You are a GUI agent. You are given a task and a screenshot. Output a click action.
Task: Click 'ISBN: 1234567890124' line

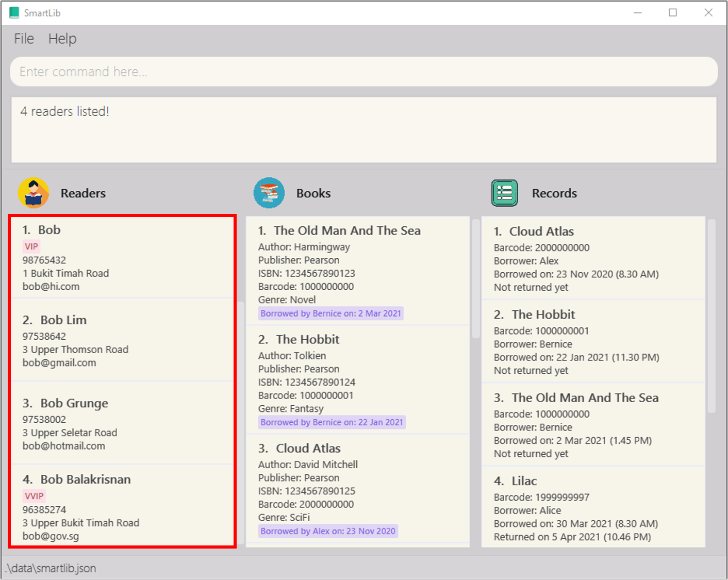(307, 382)
